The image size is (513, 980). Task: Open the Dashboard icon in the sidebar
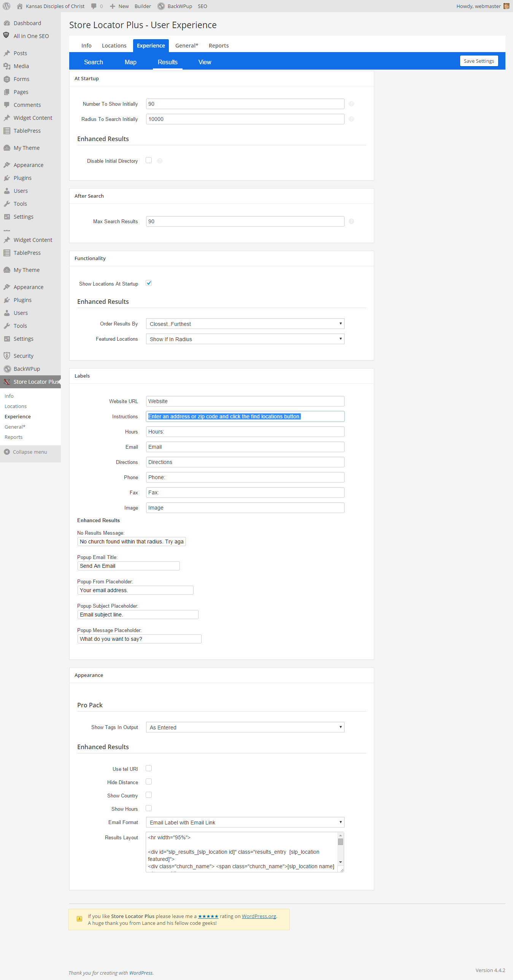pyautogui.click(x=6, y=23)
